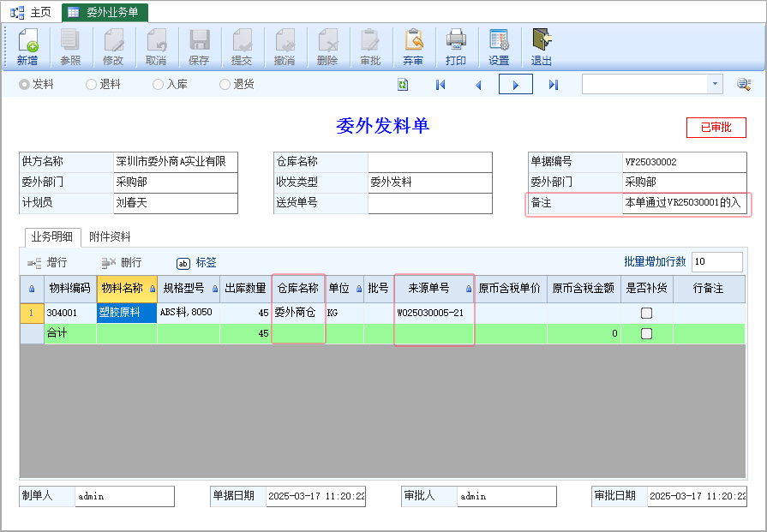Switch to the 委外业务单 tab

click(105, 13)
